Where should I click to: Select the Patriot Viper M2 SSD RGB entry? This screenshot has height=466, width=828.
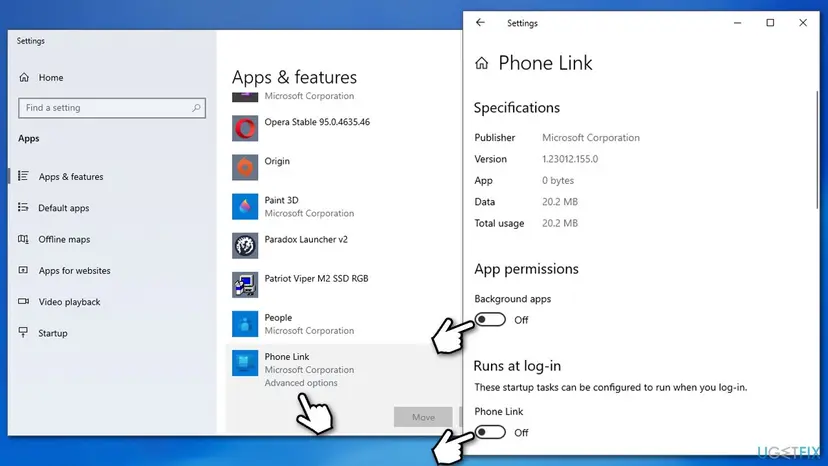(x=316, y=278)
